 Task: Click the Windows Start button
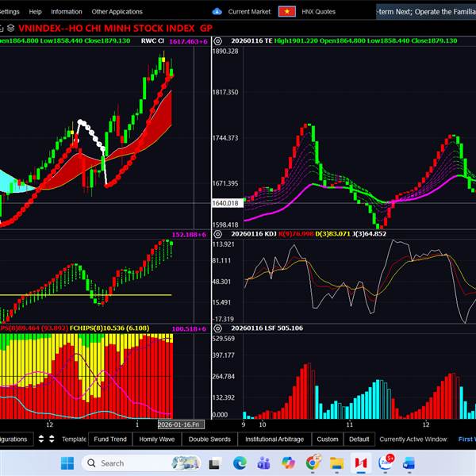coord(66,463)
